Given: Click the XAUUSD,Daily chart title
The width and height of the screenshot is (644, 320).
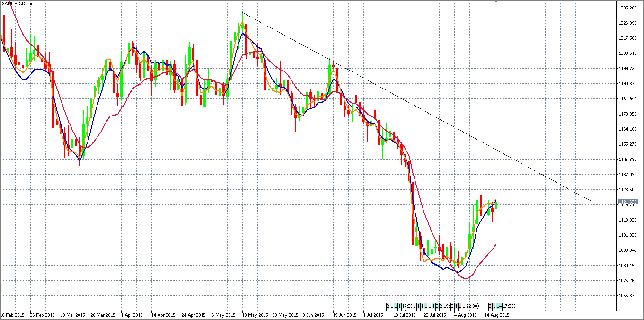Looking at the screenshot, I should click(x=16, y=4).
